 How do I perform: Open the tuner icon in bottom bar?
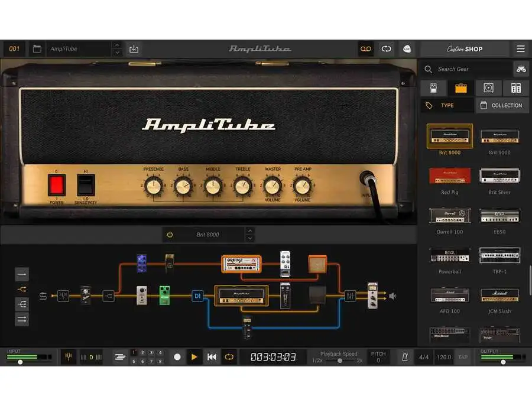[x=69, y=357]
